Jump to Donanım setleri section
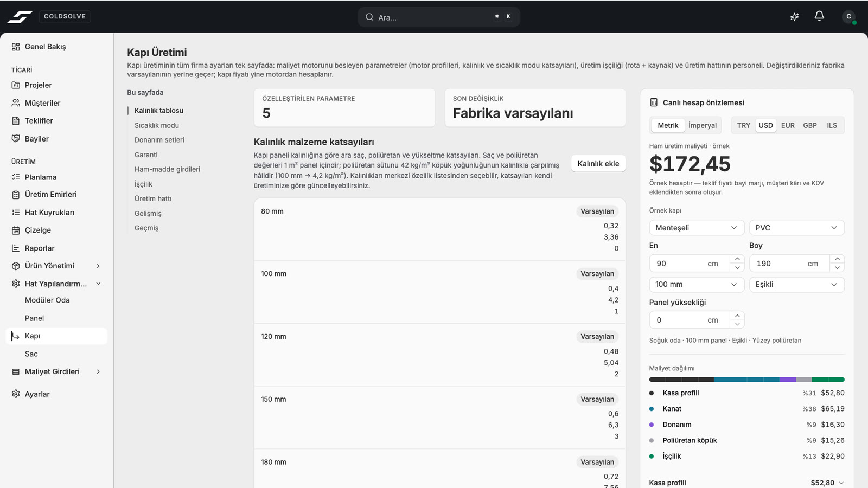Screen dimensions: 868x488 point(159,140)
